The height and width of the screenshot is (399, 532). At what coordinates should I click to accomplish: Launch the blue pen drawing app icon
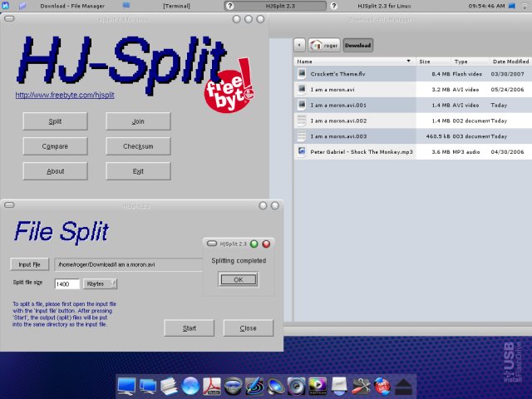[x=254, y=386]
